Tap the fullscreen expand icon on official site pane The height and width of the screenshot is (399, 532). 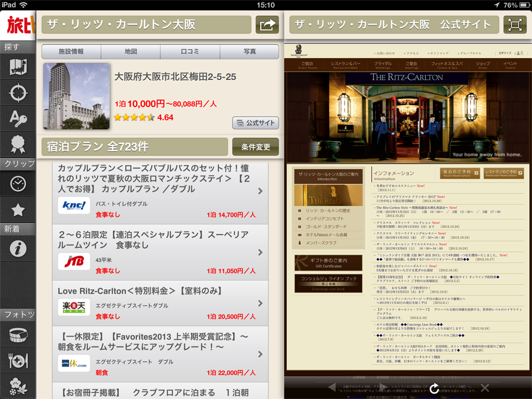pyautogui.click(x=515, y=25)
